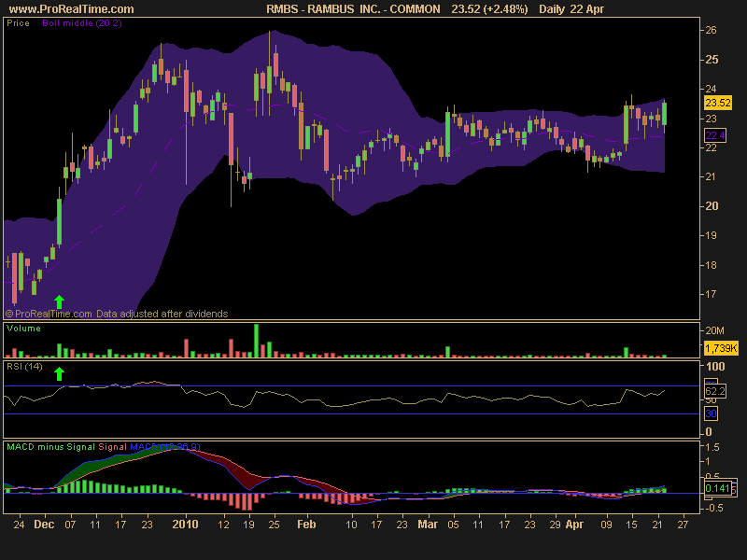The width and height of the screenshot is (747, 560).
Task: Click the 09 date label after Apr
Action: coord(606,525)
